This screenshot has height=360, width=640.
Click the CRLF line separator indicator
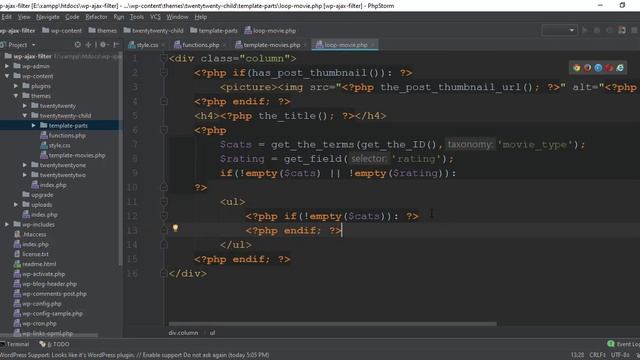pyautogui.click(x=597, y=355)
